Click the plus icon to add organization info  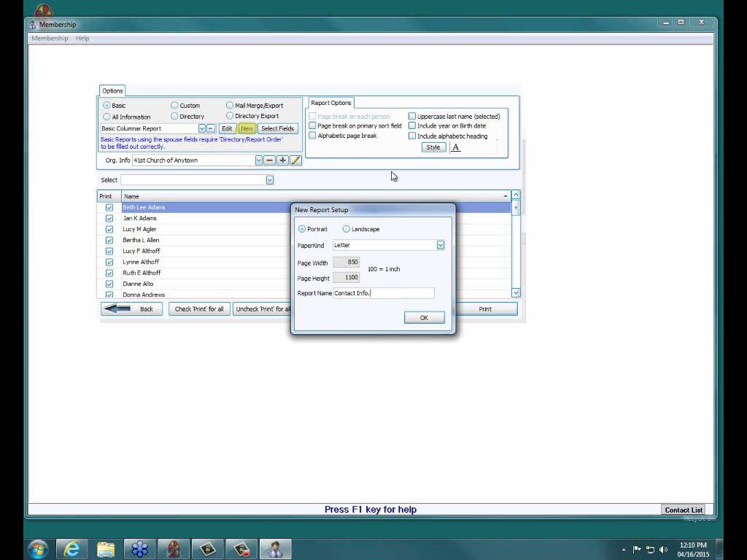coord(283,160)
